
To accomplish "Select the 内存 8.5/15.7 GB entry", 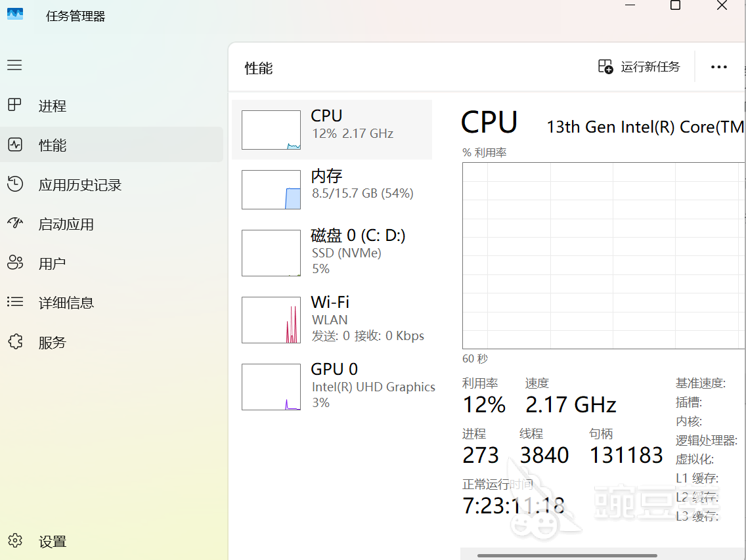I will (x=332, y=189).
